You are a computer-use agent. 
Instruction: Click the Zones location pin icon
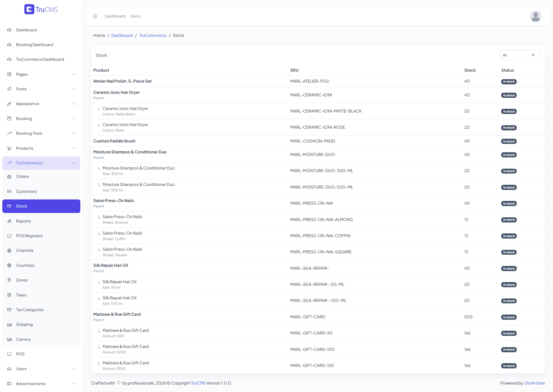click(x=9, y=280)
